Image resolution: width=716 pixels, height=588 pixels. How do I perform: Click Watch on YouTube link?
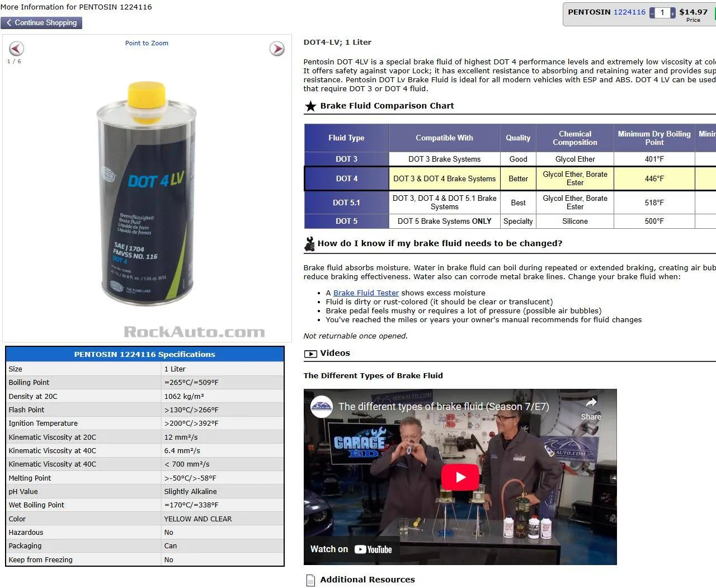coord(351,549)
